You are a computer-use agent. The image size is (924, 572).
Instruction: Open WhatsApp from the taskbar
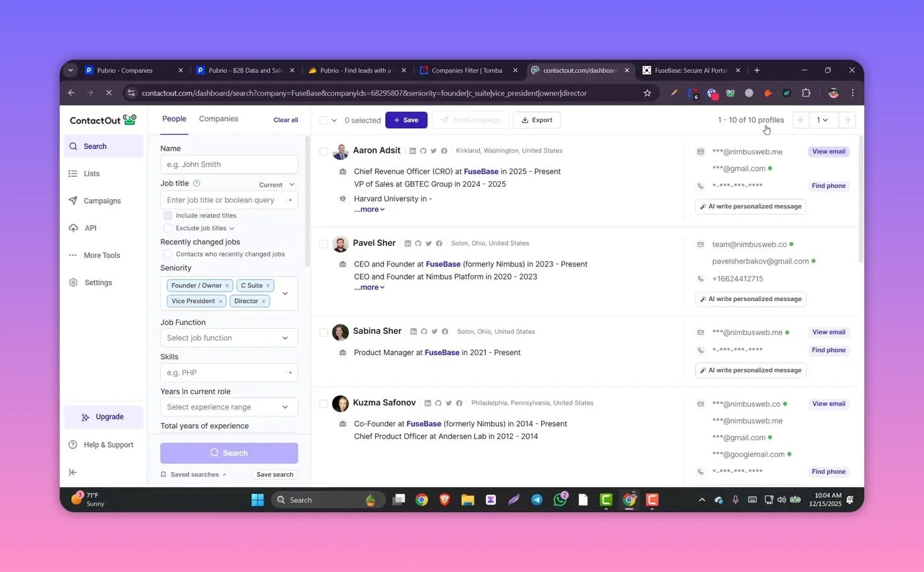559,500
